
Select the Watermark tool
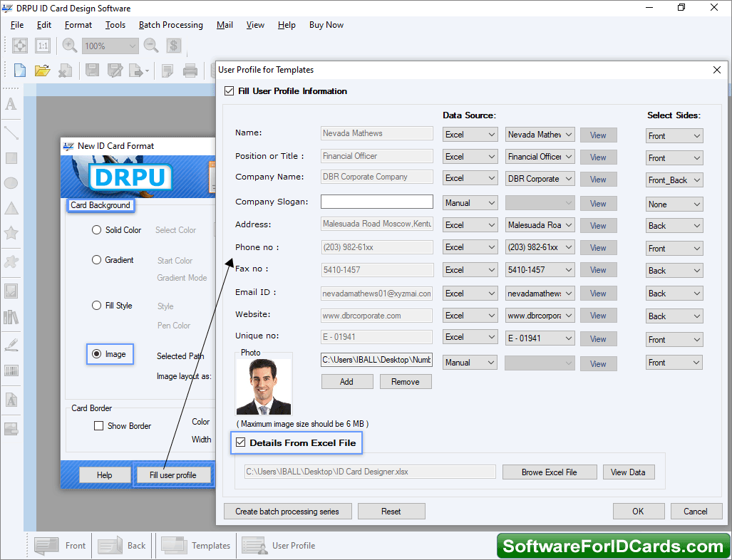coord(11,400)
